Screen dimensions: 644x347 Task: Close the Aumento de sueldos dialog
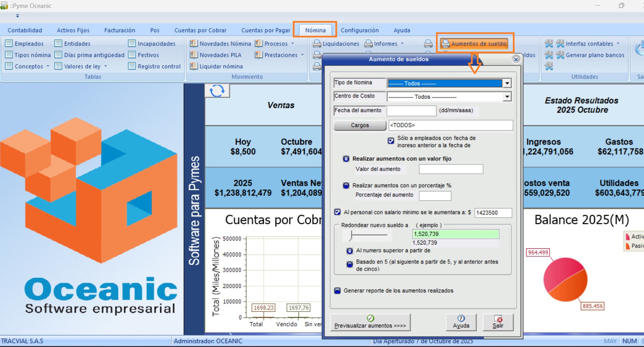point(516,59)
